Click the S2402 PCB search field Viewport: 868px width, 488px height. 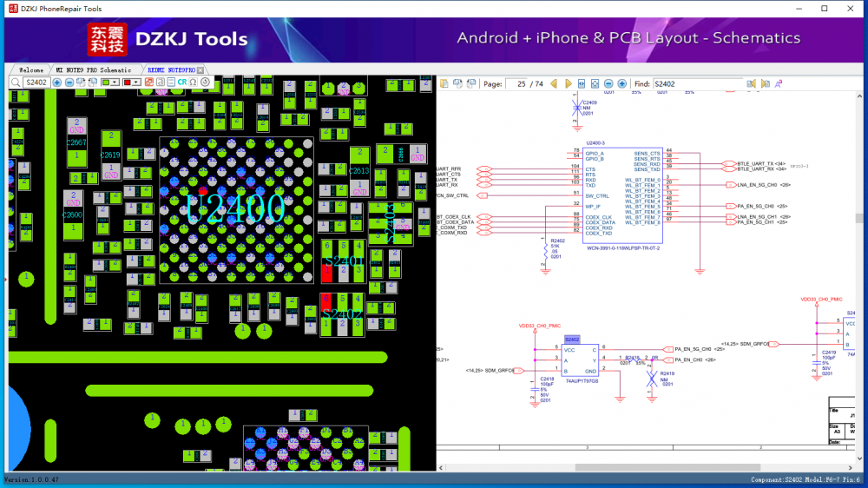37,82
